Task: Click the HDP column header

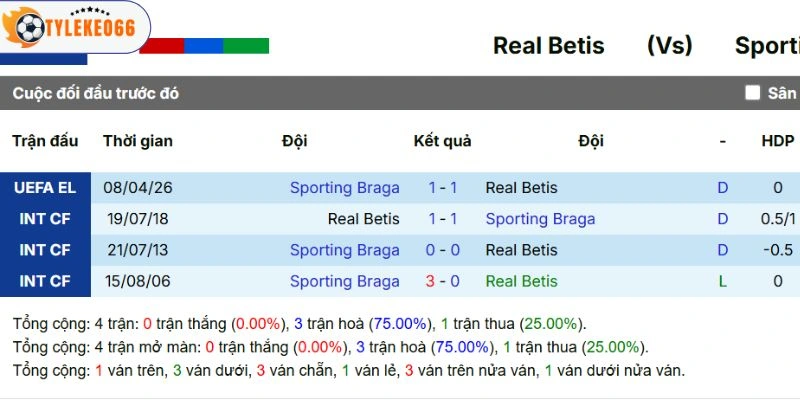Action: [777, 141]
